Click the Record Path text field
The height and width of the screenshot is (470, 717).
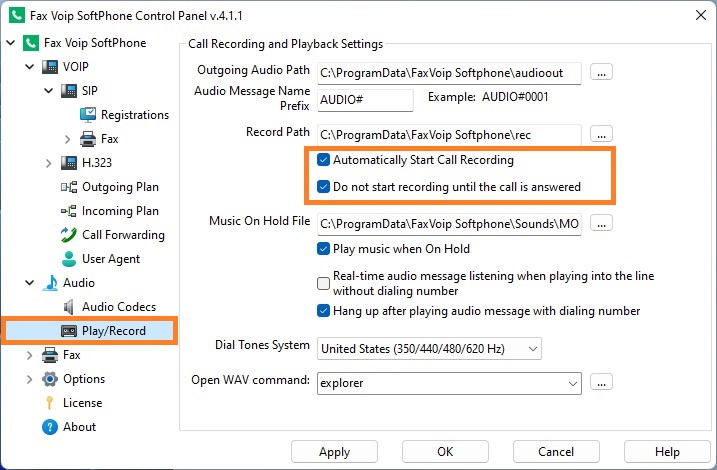[449, 135]
